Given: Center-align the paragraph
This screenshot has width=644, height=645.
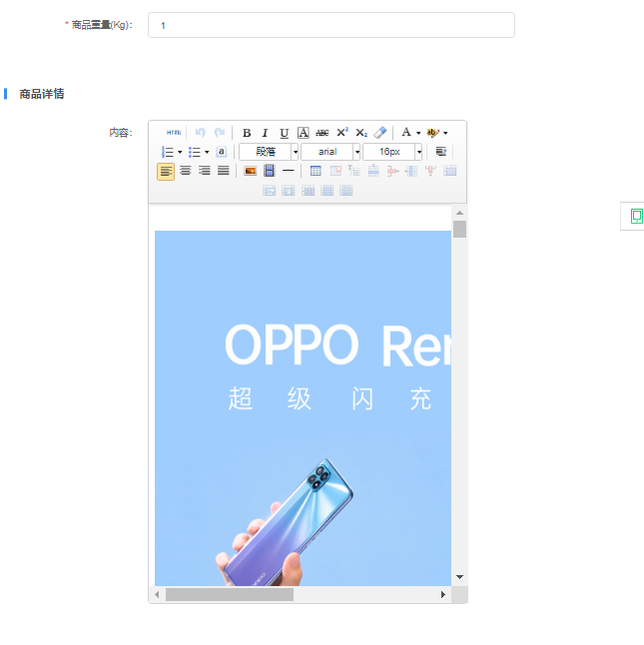Looking at the screenshot, I should click(185, 171).
